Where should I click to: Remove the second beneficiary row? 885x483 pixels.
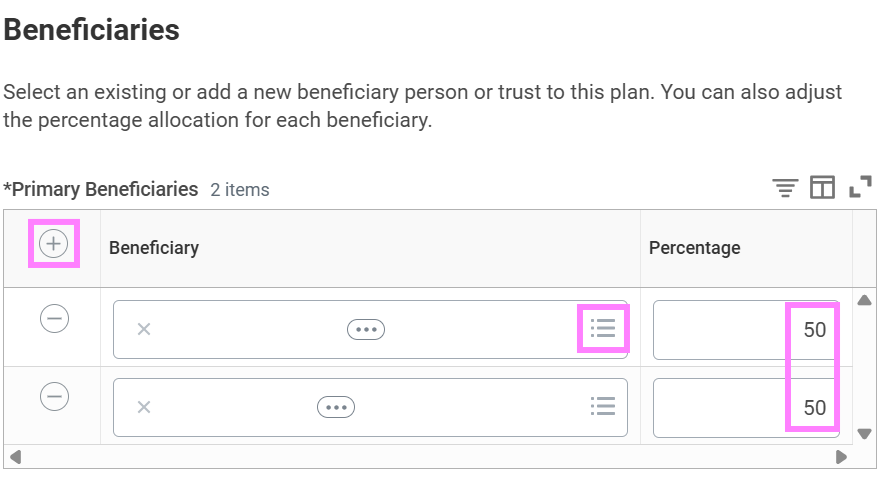coord(54,397)
